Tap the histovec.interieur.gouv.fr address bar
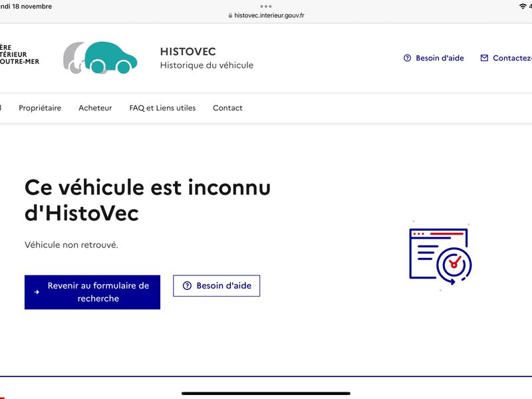 point(266,15)
